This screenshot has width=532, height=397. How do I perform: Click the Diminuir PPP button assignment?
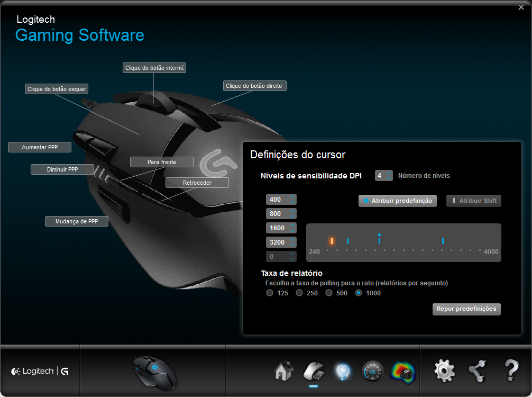[x=62, y=169]
